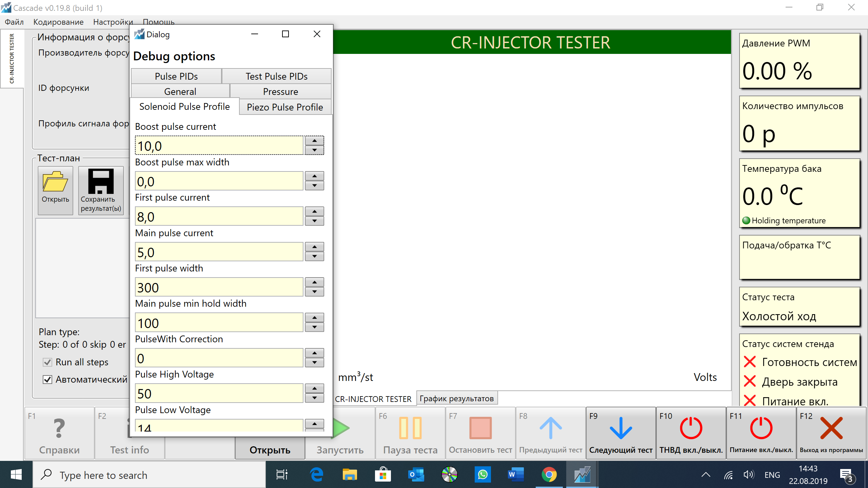The width and height of the screenshot is (868, 488).
Task: Click the Main pulse current input field
Action: (219, 252)
